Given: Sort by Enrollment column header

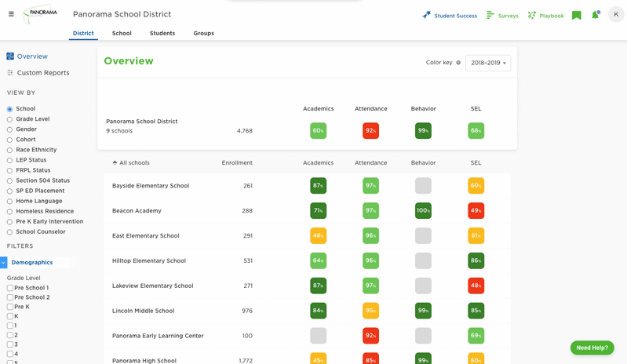Looking at the screenshot, I should pos(237,163).
